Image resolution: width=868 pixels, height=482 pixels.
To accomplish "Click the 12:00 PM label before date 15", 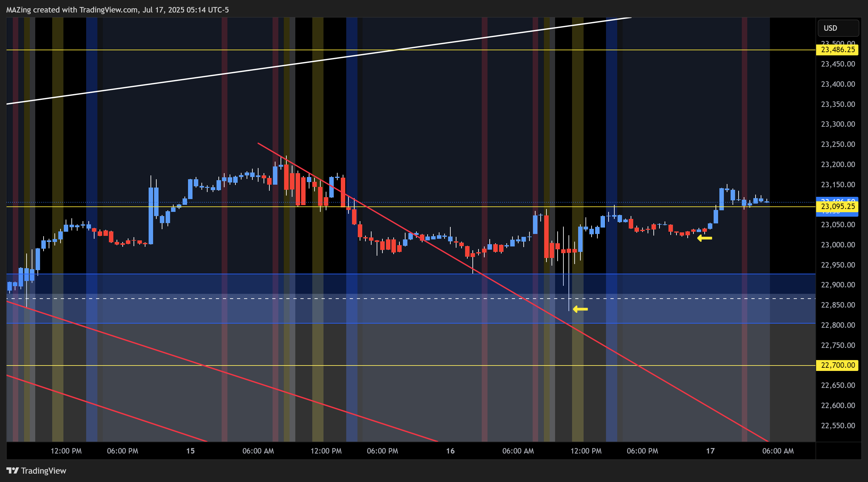I will pyautogui.click(x=66, y=451).
